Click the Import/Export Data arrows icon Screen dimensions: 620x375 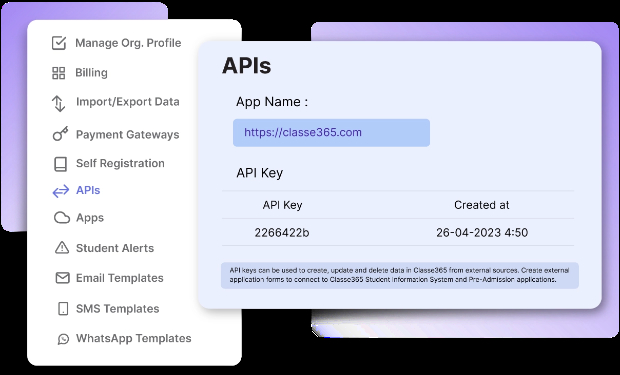click(x=59, y=103)
